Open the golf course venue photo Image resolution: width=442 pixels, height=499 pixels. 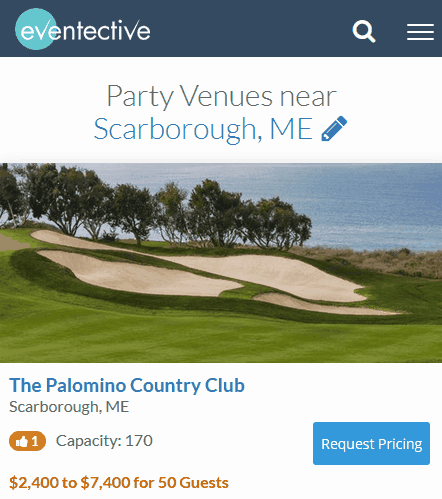click(221, 263)
